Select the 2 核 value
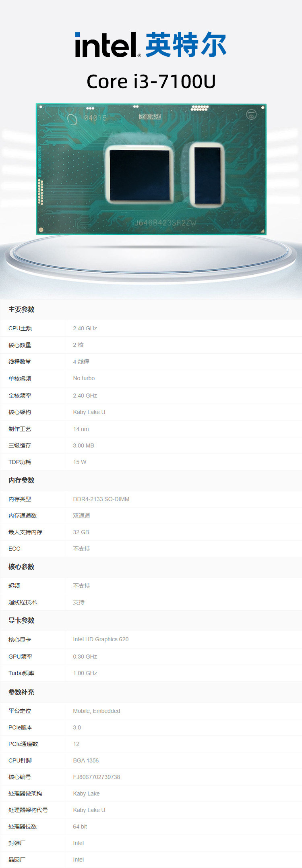302x868 pixels. coord(79,345)
